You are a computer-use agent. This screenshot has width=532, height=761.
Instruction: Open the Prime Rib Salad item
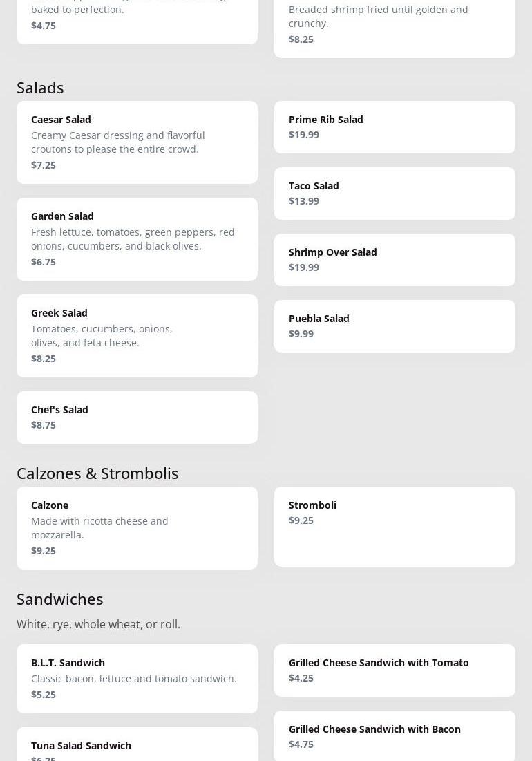(395, 126)
